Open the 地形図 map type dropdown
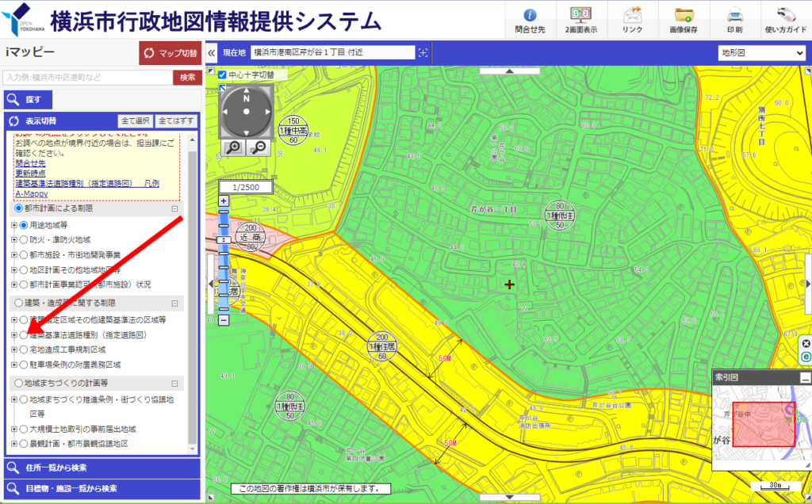The height and width of the screenshot is (504, 812). 761,53
